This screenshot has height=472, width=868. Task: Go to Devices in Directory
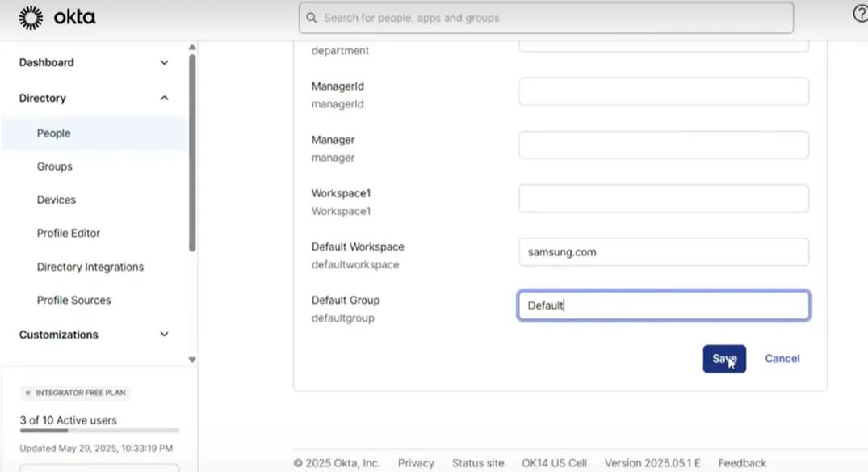click(57, 200)
